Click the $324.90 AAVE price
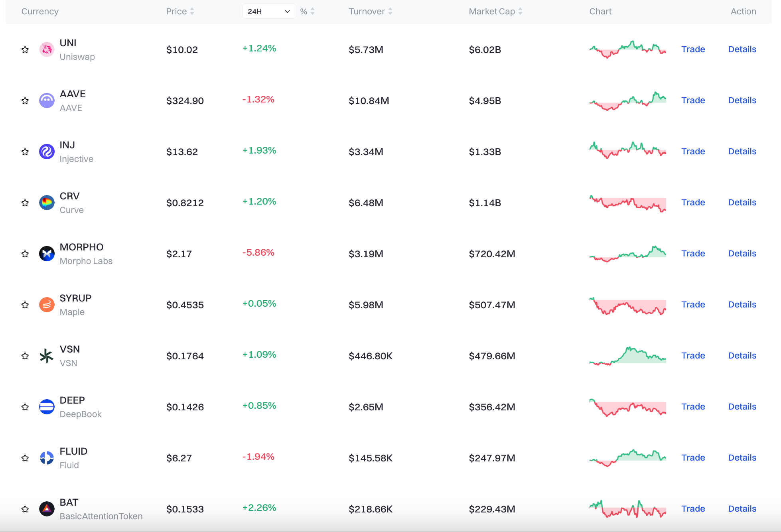 185,101
